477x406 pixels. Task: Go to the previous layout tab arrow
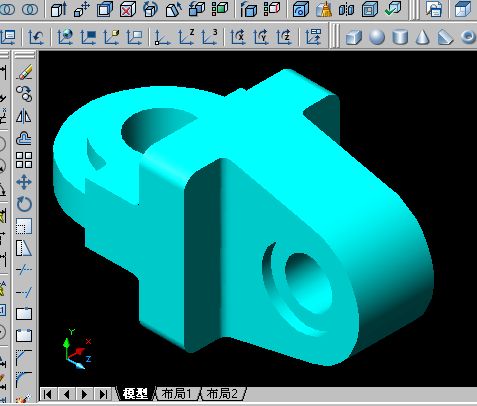[x=66, y=394]
